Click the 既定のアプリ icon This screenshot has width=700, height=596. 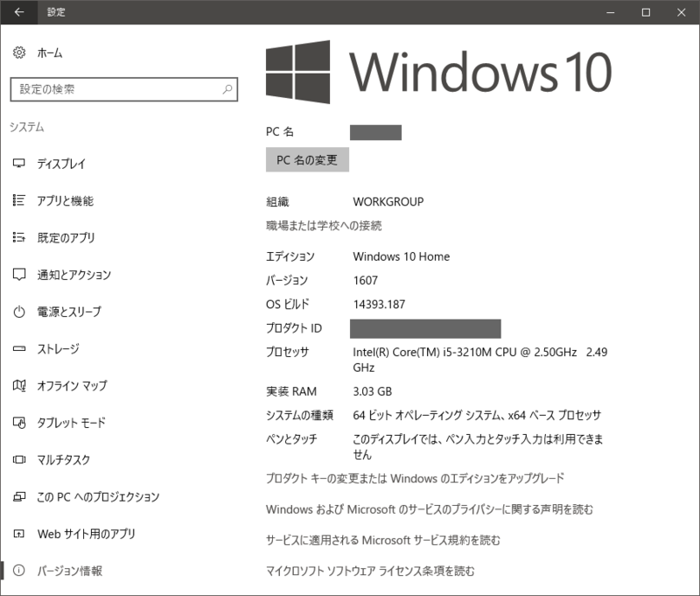tap(18, 237)
